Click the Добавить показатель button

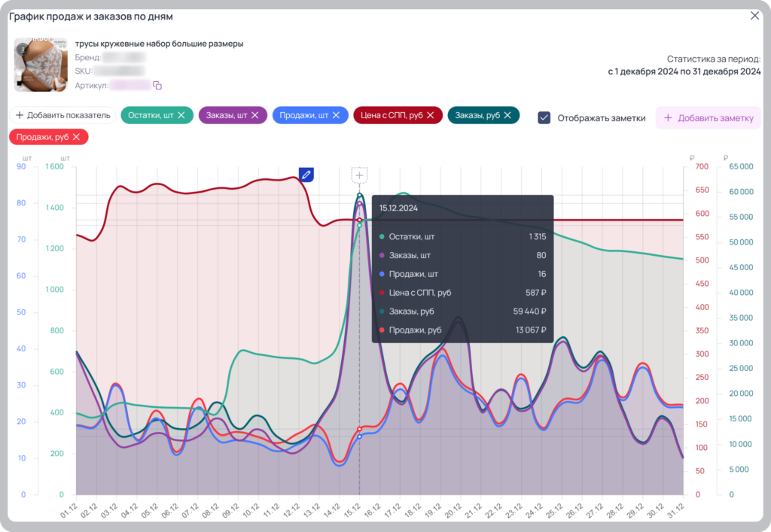(x=63, y=115)
